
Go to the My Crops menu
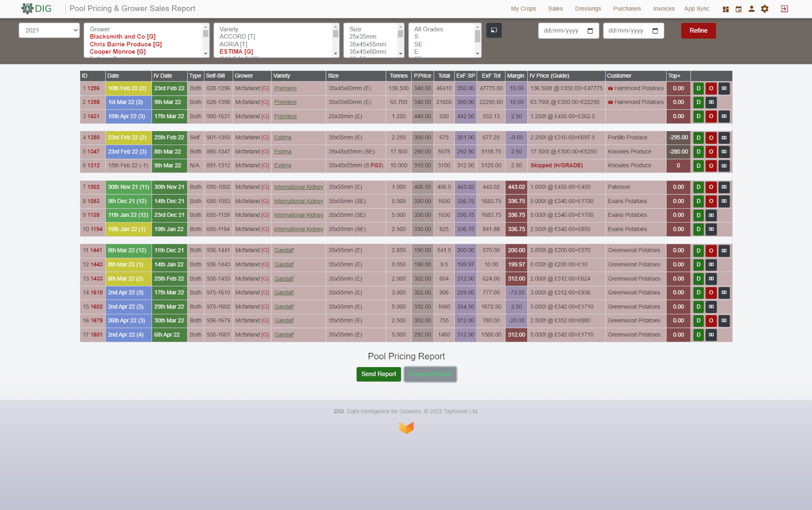523,9
